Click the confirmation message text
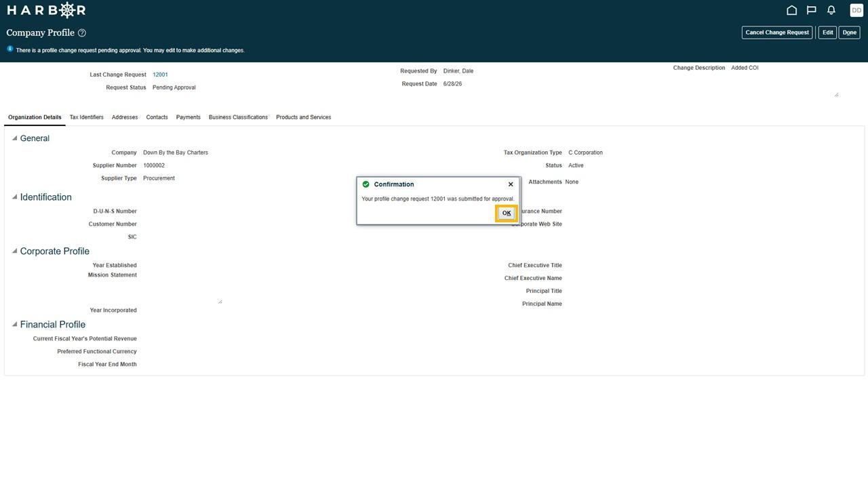 tap(438, 199)
